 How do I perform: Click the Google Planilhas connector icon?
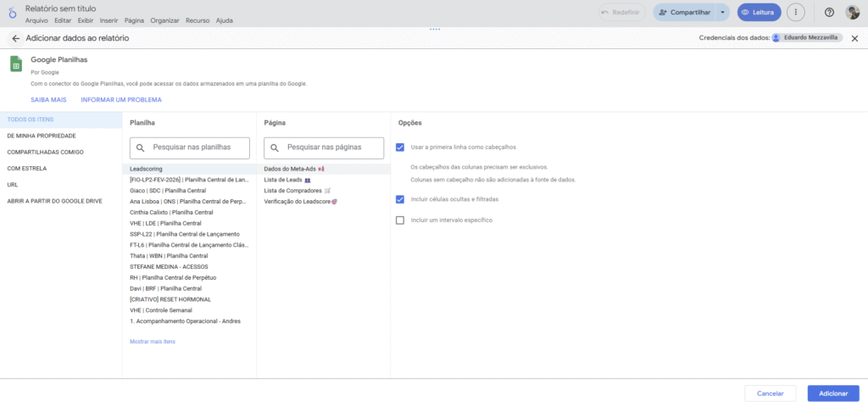click(16, 64)
